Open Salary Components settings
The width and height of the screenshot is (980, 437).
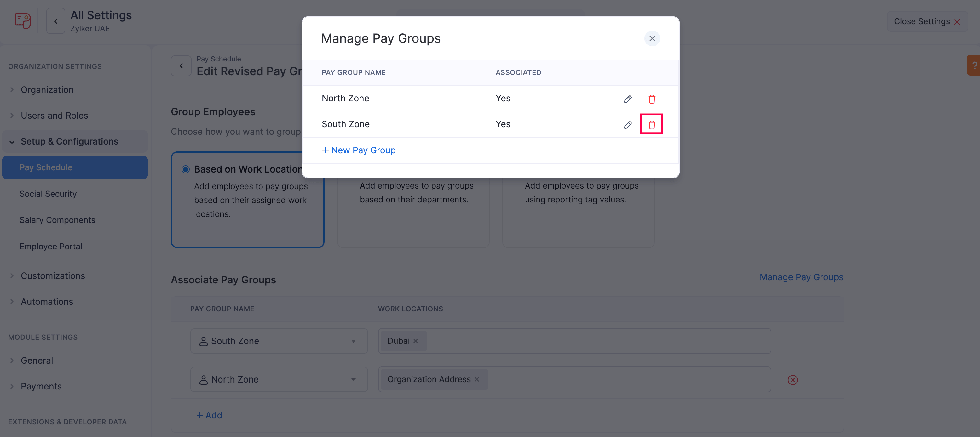click(57, 220)
